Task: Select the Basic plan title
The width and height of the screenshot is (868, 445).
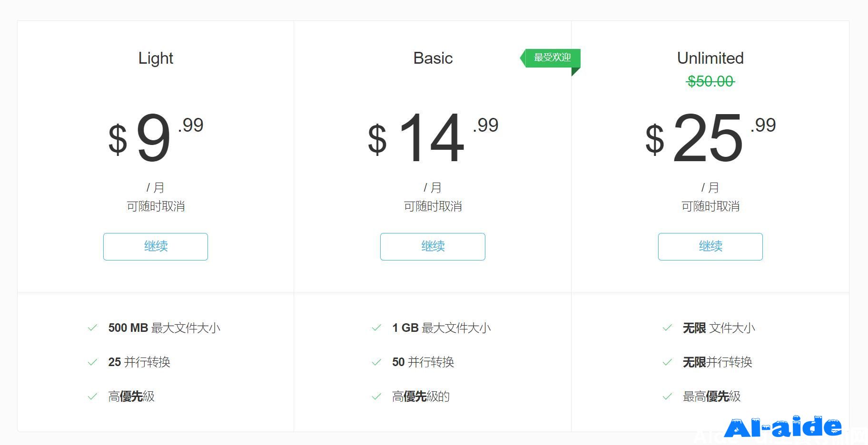Action: pyautogui.click(x=433, y=58)
